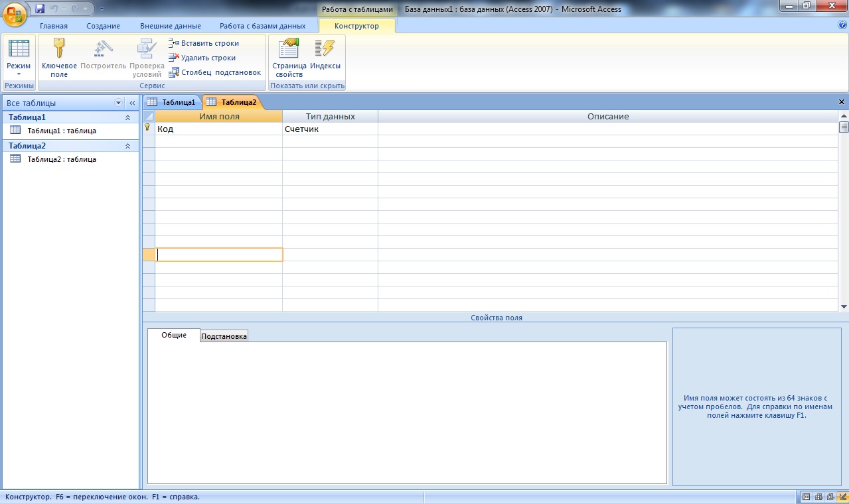Open the Индексы indexes window

pyautogui.click(x=325, y=54)
